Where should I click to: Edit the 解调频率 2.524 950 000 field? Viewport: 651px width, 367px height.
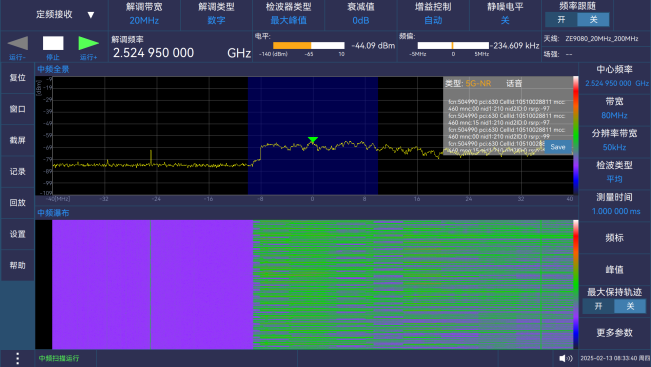coord(153,53)
